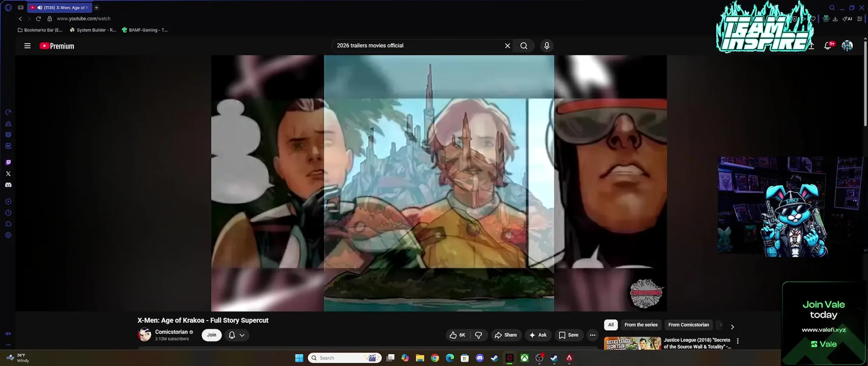Image resolution: width=868 pixels, height=366 pixels.
Task: Open Easy Setup sliders icon
Action: pos(861,19)
